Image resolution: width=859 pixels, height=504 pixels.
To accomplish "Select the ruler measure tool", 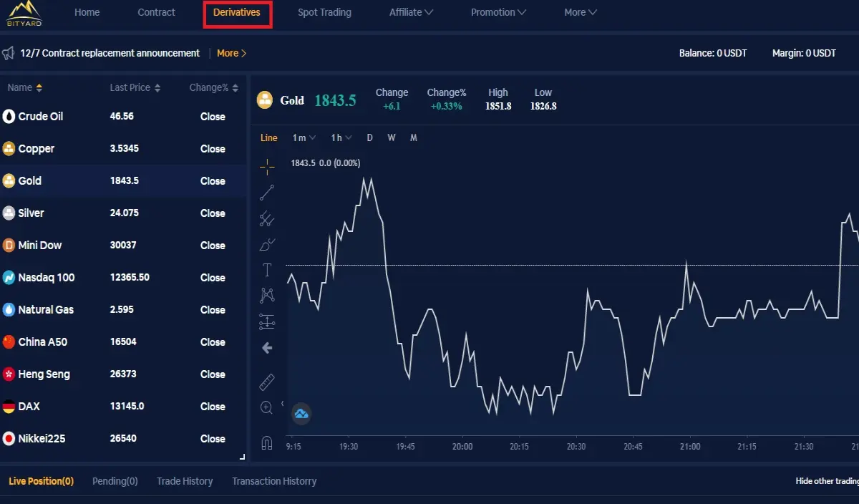I will point(267,382).
